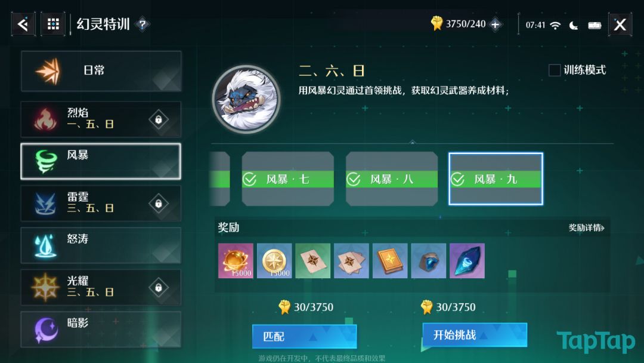Click the lock icon on 雷霆

click(159, 204)
